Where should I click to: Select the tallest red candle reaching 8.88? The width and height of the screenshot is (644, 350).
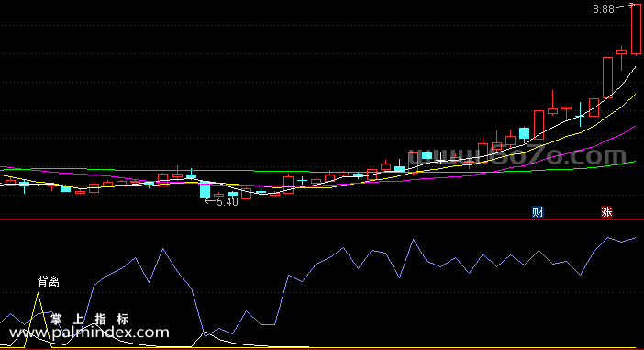[636, 28]
